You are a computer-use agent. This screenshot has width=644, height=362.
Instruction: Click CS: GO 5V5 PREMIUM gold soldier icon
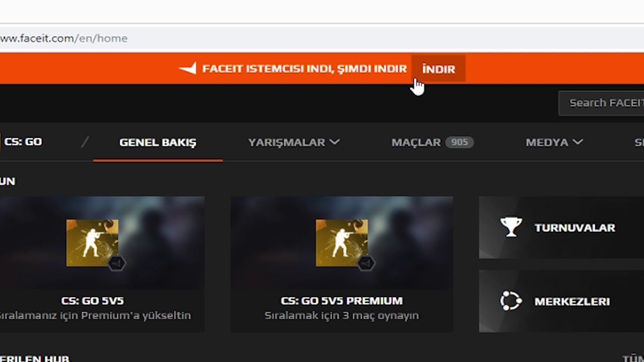click(342, 243)
